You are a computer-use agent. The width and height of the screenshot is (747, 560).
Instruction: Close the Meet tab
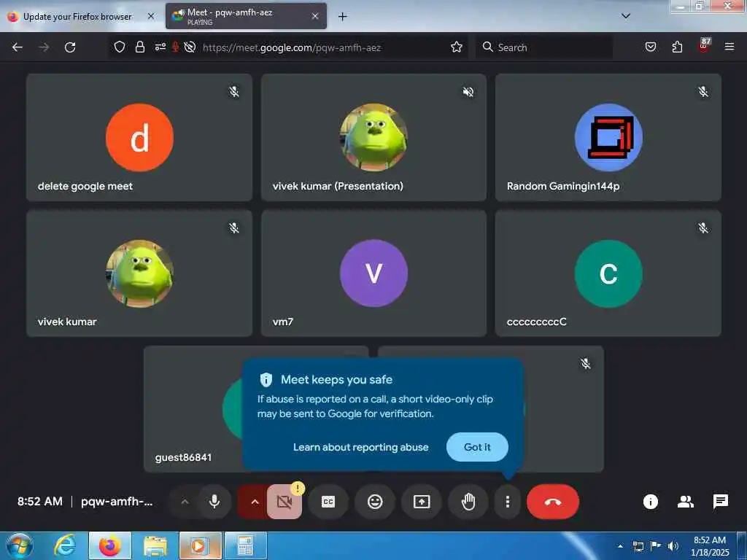pyautogui.click(x=315, y=16)
